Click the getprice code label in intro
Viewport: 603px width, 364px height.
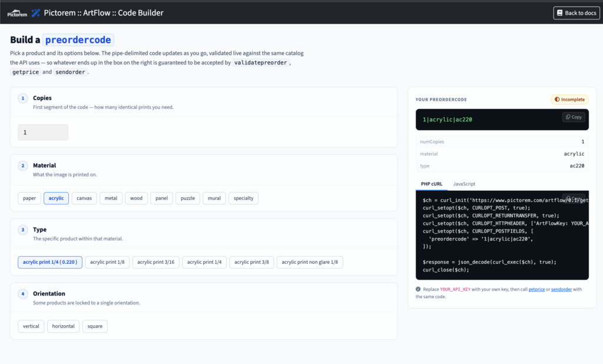pyautogui.click(x=25, y=72)
